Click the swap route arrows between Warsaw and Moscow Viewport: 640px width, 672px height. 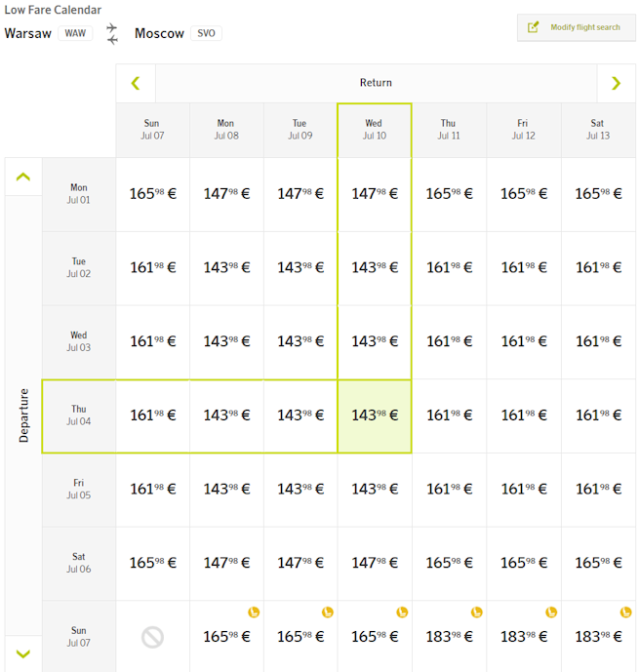(112, 34)
